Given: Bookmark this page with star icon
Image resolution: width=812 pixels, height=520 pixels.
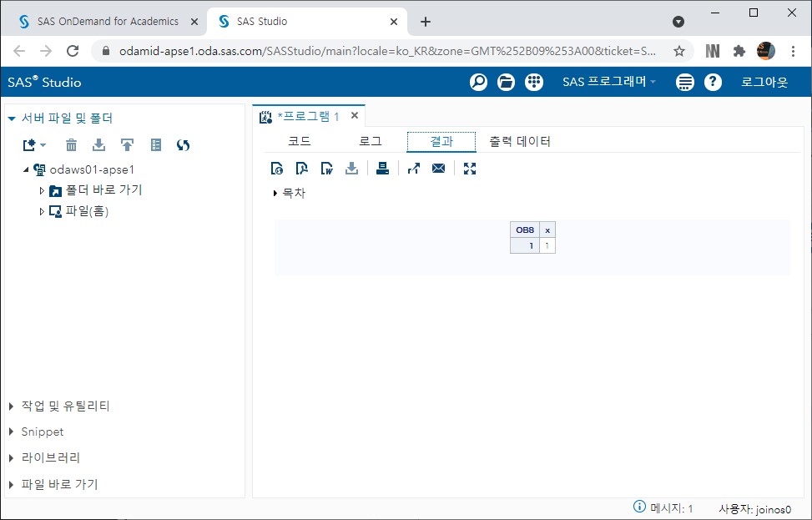Looking at the screenshot, I should click(x=679, y=51).
